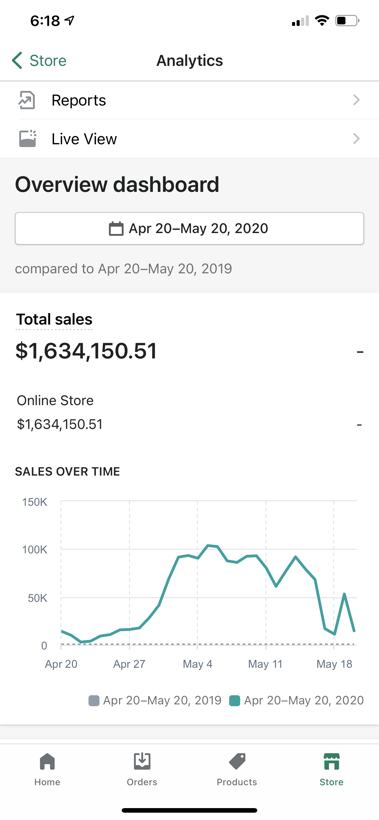Image resolution: width=379 pixels, height=820 pixels.
Task: Tap the $1,634,150.51 total sales amount
Action: point(86,351)
